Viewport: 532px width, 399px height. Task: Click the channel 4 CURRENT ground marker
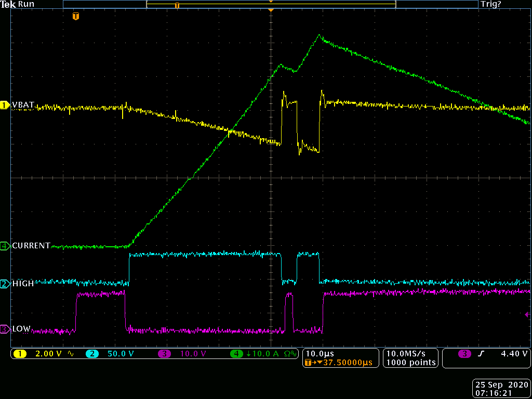click(x=5, y=246)
